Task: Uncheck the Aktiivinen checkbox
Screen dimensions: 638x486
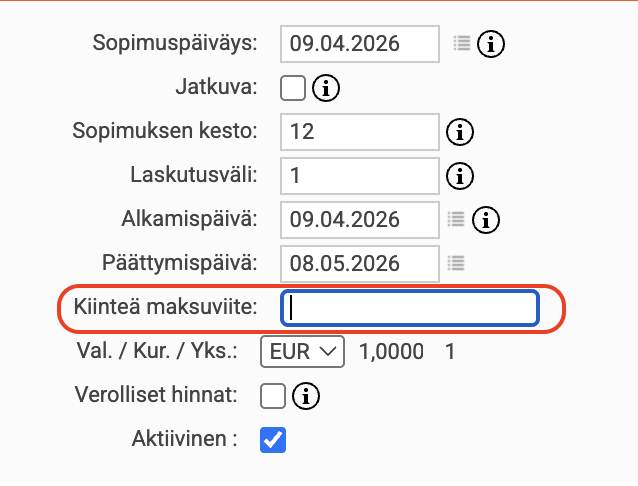Action: click(272, 440)
